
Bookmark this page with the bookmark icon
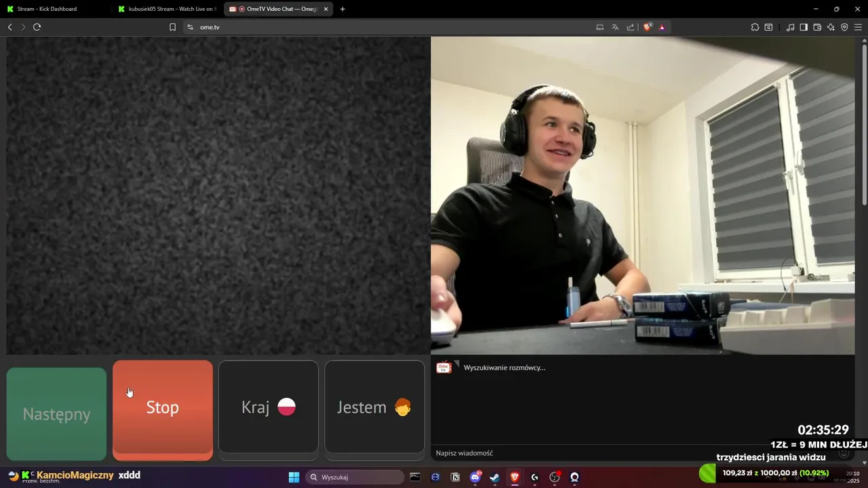click(172, 27)
